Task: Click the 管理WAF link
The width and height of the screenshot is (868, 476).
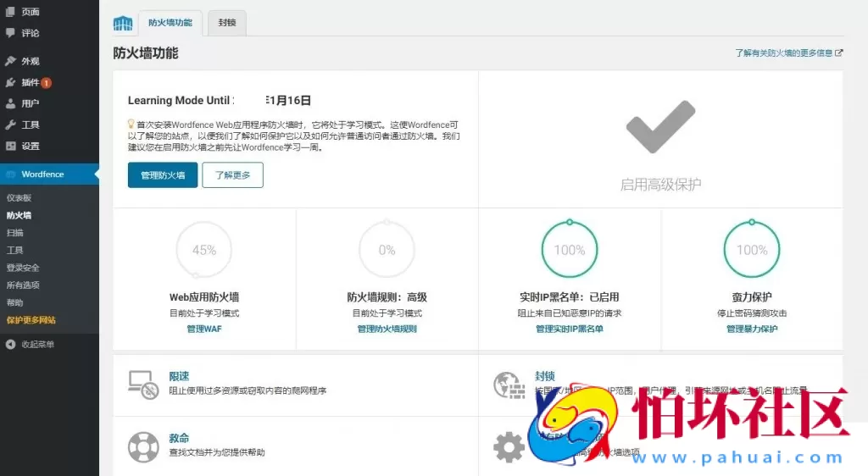Action: [204, 329]
